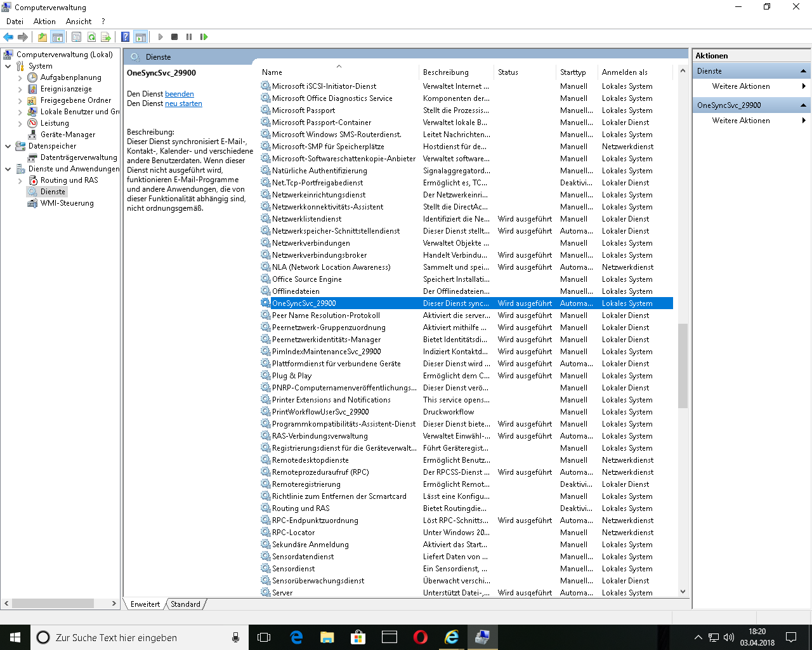Open Edge browser from the taskbar
Image resolution: width=812 pixels, height=650 pixels.
tap(296, 637)
